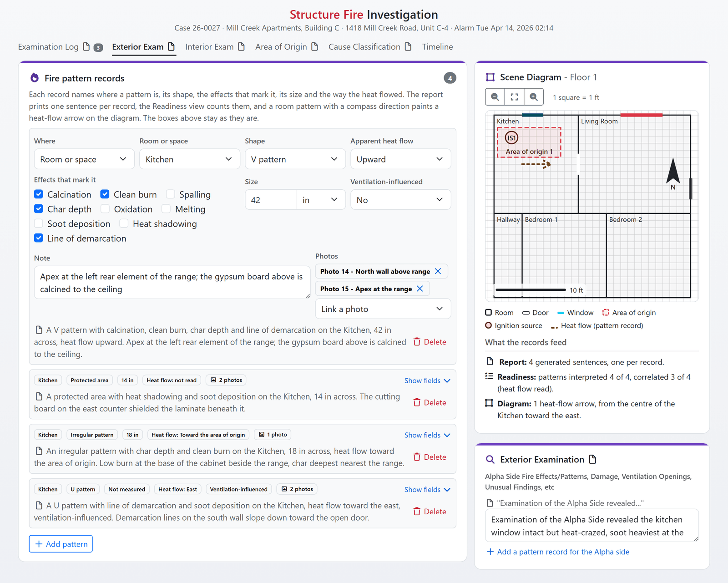The width and height of the screenshot is (728, 583).
Task: Open the Where dropdown
Action: [x=84, y=159]
